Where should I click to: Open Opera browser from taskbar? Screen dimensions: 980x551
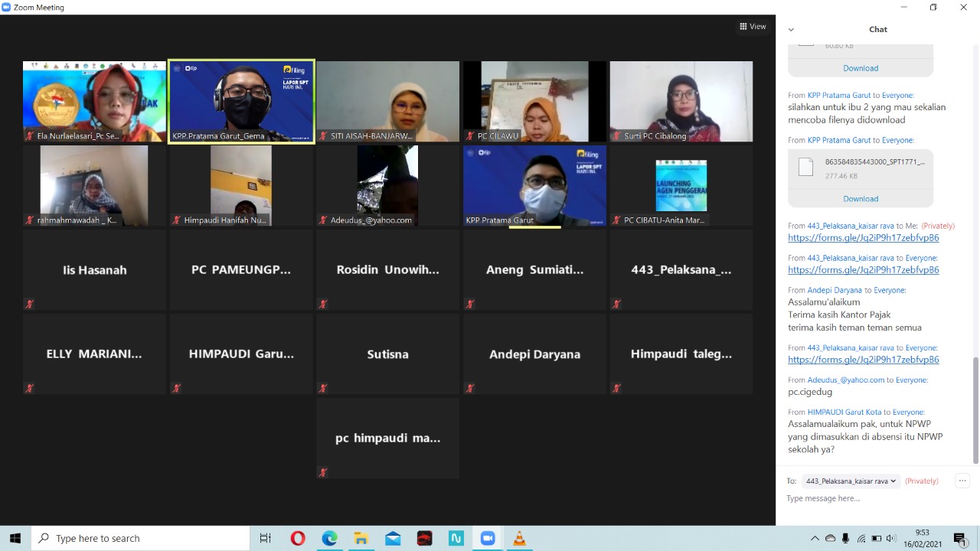coord(298,539)
